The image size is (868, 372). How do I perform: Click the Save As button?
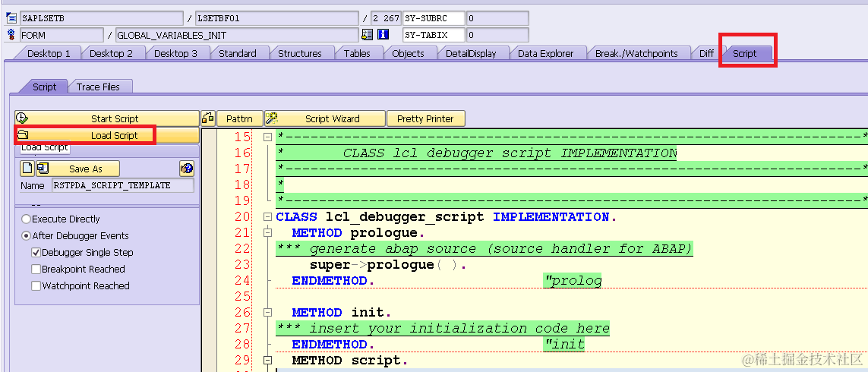[85, 169]
